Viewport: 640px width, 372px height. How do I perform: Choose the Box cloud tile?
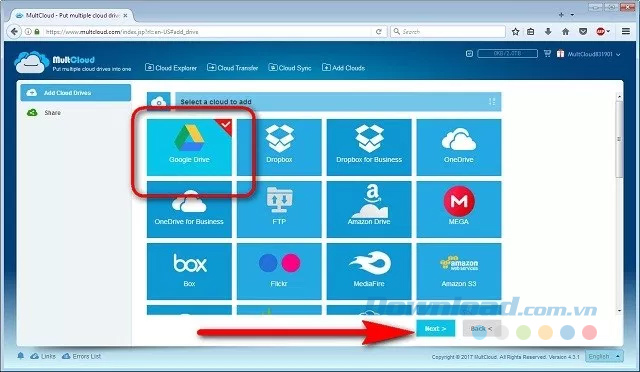coord(189,272)
